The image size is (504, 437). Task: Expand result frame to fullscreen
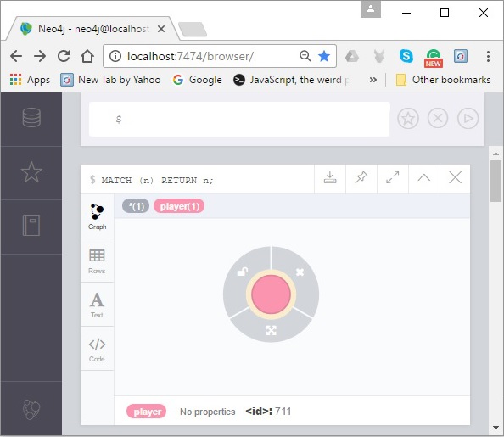click(393, 177)
